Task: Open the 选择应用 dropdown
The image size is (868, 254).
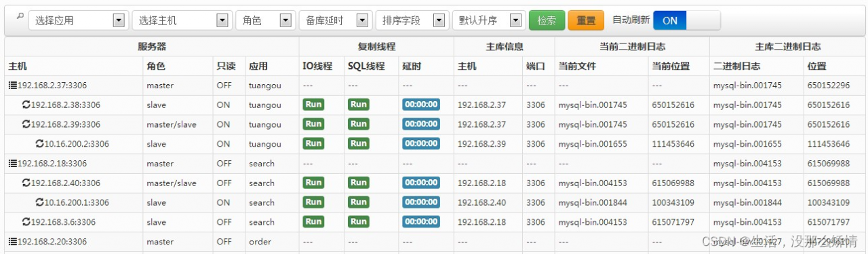Action: [78, 20]
